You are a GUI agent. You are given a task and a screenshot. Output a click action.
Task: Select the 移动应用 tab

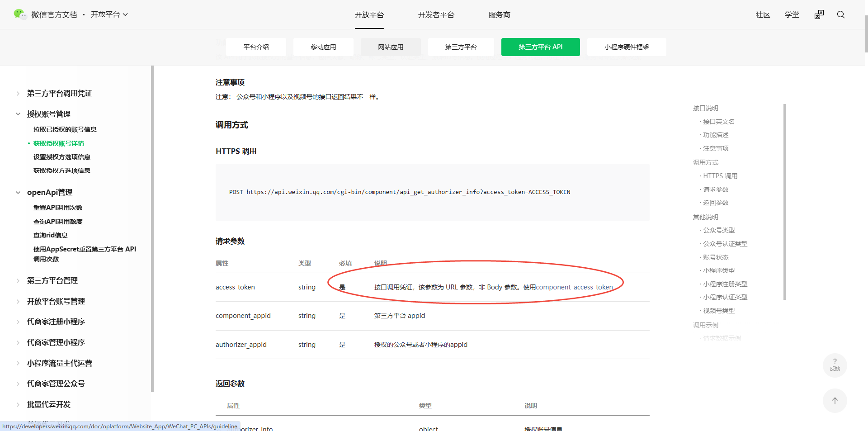click(323, 47)
